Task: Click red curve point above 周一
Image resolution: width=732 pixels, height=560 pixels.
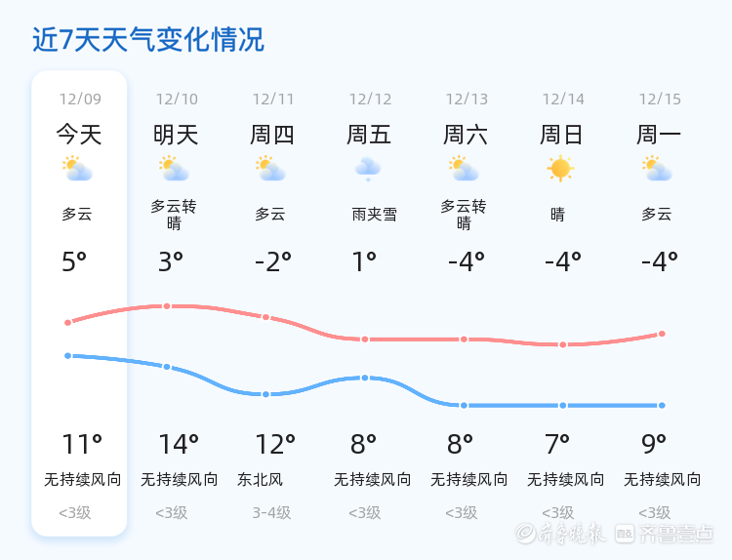Action: tap(662, 334)
